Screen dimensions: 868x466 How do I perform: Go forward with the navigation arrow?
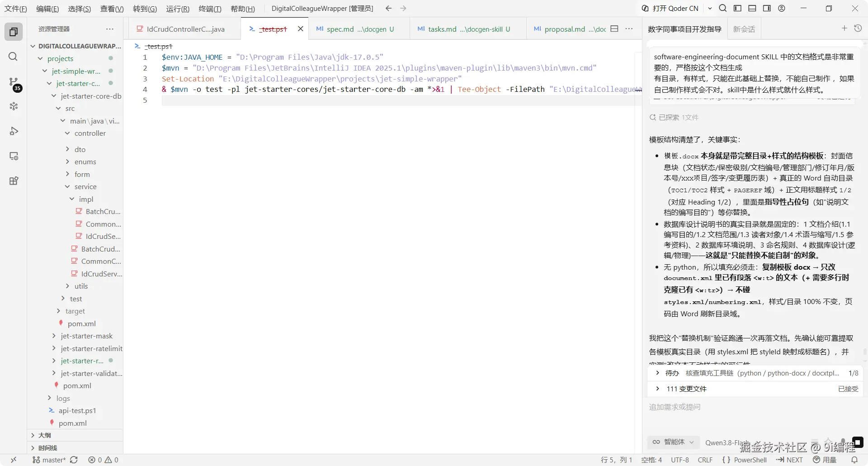[403, 8]
